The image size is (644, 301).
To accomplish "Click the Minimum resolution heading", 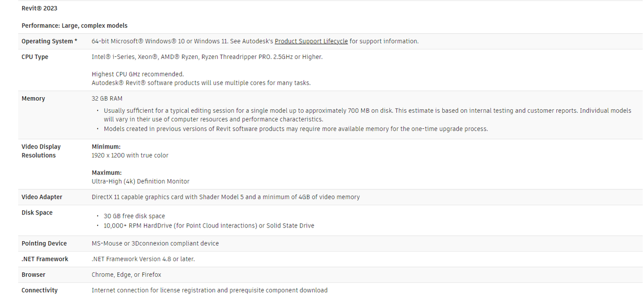I will (x=106, y=146).
